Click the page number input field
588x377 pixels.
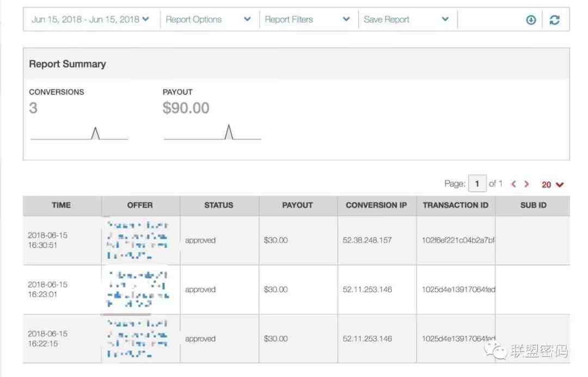click(477, 184)
